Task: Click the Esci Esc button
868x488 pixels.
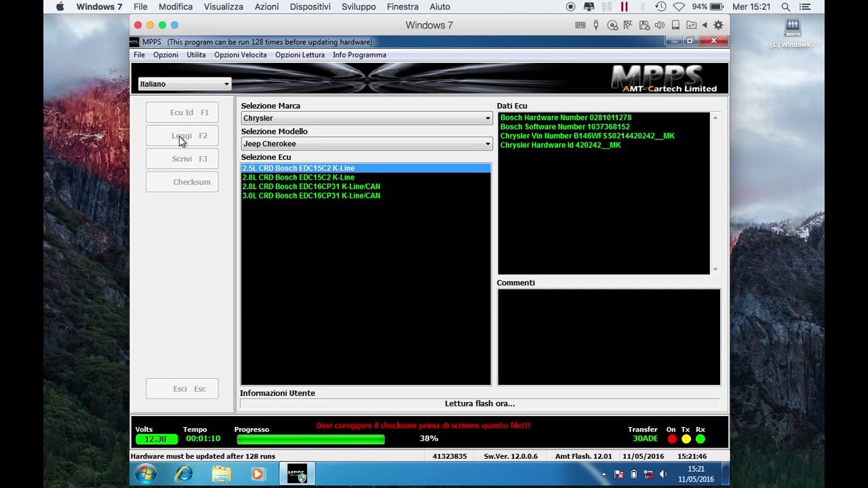Action: coord(182,388)
